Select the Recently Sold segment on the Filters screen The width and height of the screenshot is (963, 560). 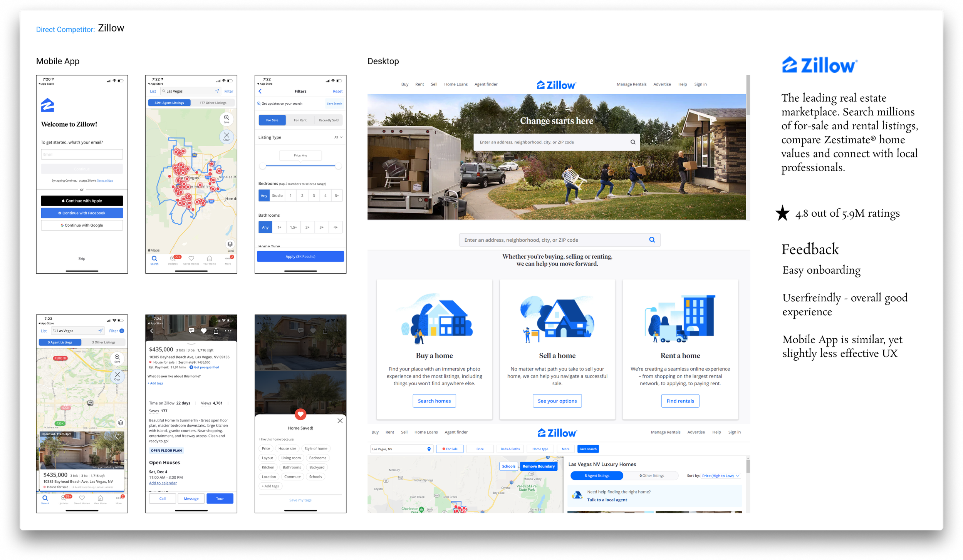pyautogui.click(x=328, y=120)
